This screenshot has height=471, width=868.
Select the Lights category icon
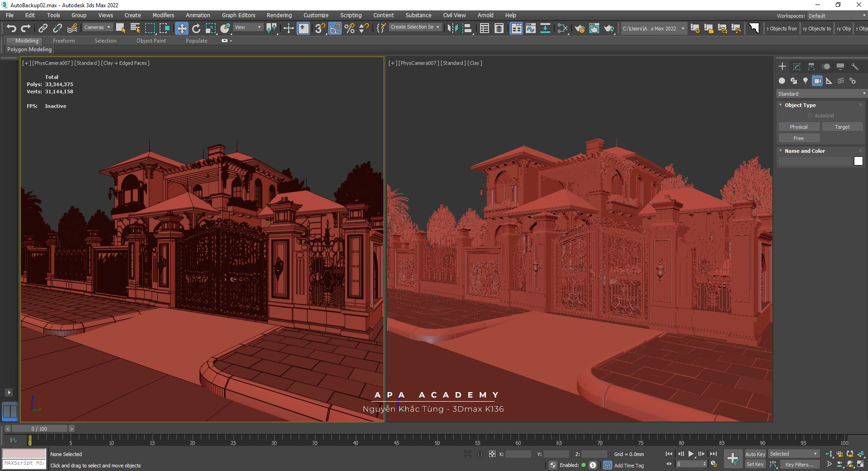pyautogui.click(x=805, y=81)
